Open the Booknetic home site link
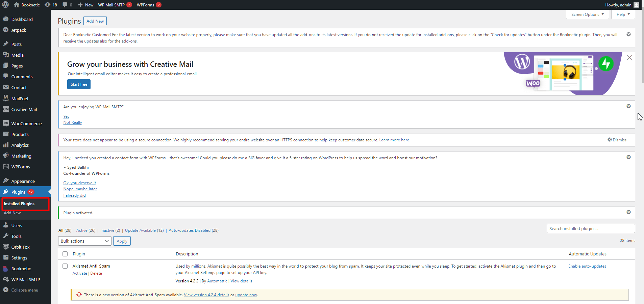The image size is (644, 304). point(27,5)
